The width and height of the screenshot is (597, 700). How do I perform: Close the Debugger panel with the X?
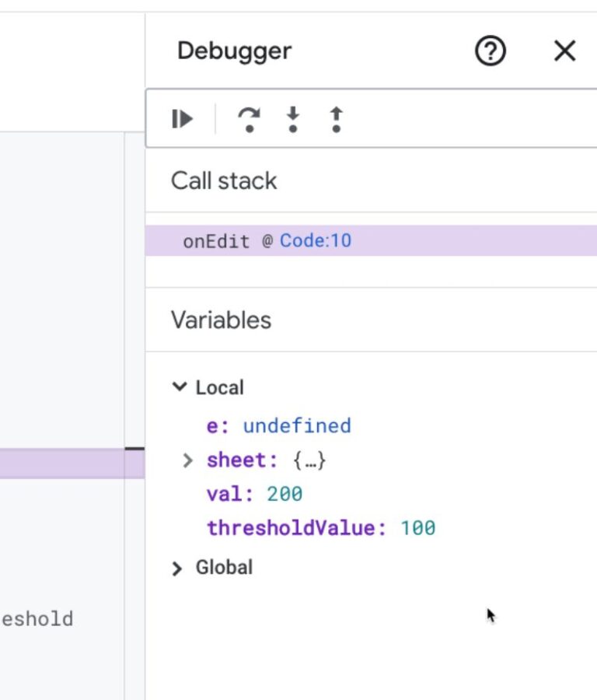[565, 51]
